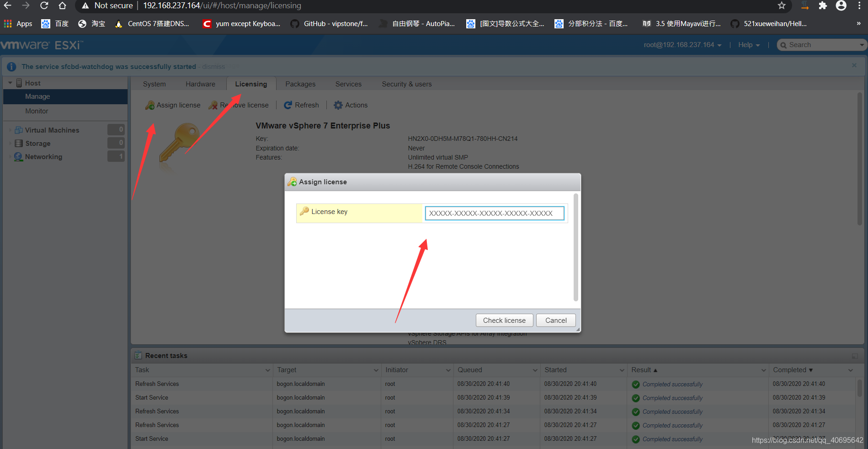The height and width of the screenshot is (449, 868).
Task: Open the Apps grid bookmark
Action: pos(18,24)
